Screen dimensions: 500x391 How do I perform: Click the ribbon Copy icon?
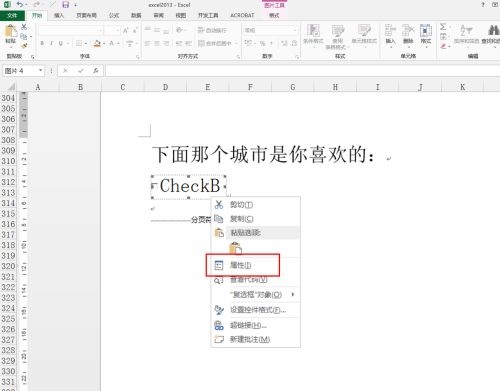pos(24,36)
